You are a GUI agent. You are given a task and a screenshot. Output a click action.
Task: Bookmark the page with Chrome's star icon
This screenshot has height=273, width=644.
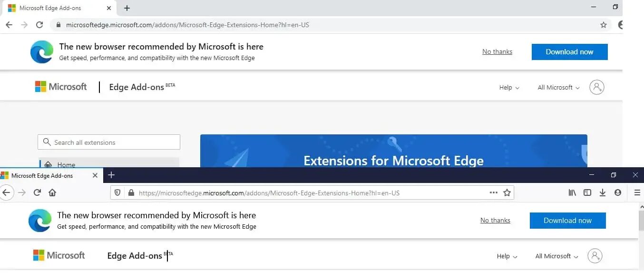(604, 25)
